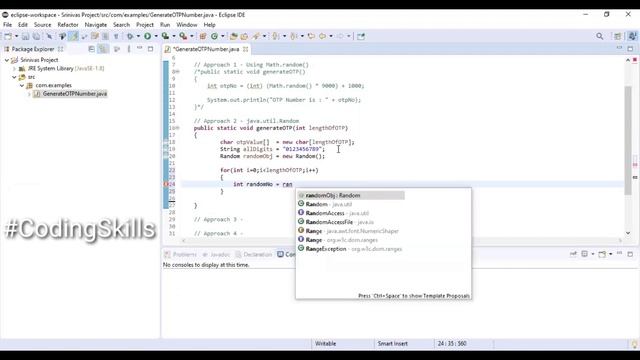Open the External Tools dropdown arrow
Viewport: 640px width, 360px height.
click(191, 36)
